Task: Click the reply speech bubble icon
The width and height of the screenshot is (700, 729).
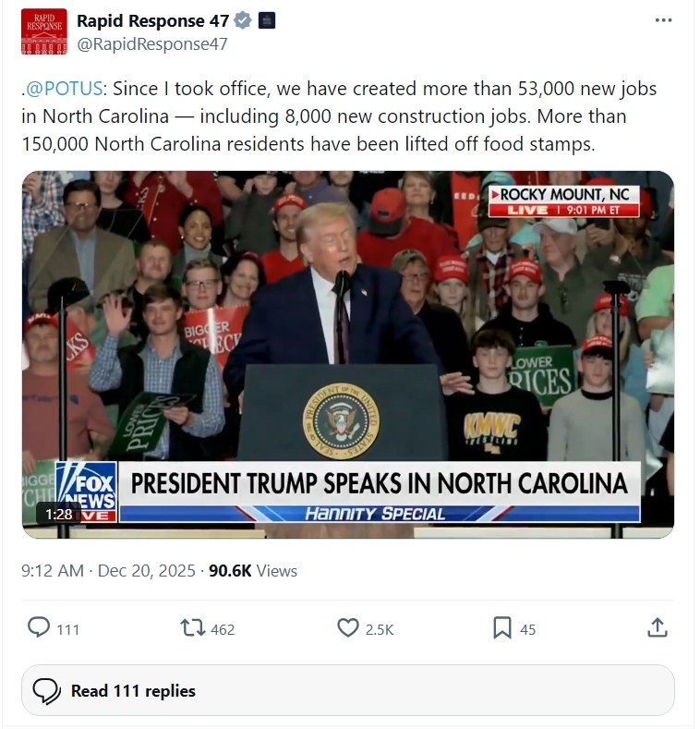Action: coord(39,627)
